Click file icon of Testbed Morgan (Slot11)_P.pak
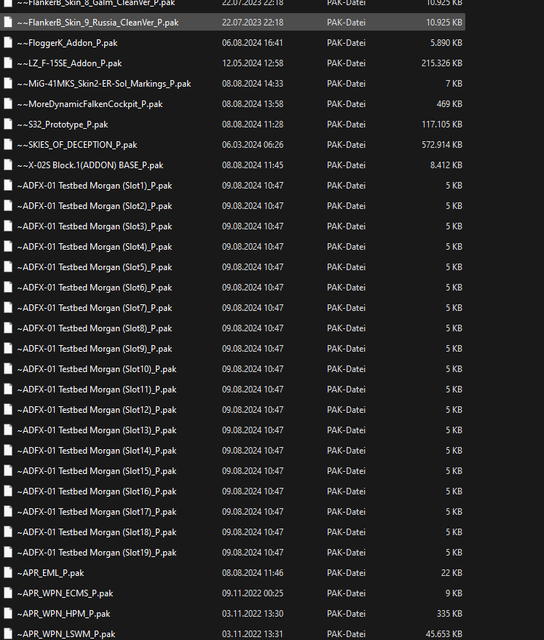Viewport: 544px width, 640px height. tap(8, 389)
